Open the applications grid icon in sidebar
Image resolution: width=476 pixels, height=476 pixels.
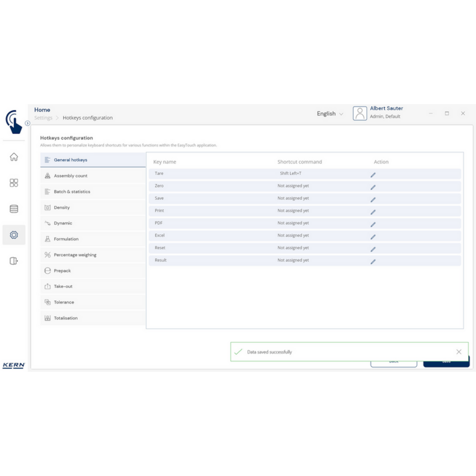coord(14,183)
